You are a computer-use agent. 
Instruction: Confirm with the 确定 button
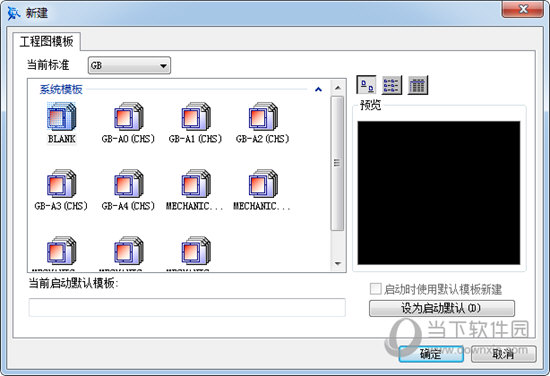431,354
